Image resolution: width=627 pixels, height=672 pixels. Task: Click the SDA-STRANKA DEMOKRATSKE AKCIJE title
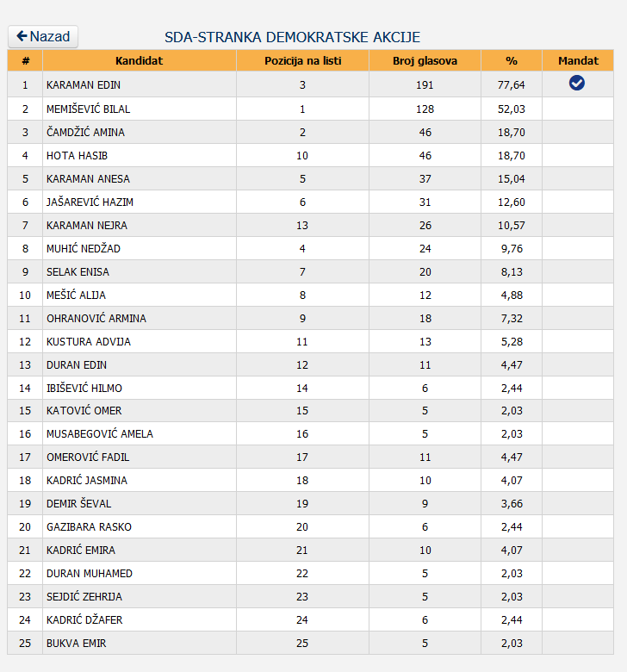[x=292, y=37]
